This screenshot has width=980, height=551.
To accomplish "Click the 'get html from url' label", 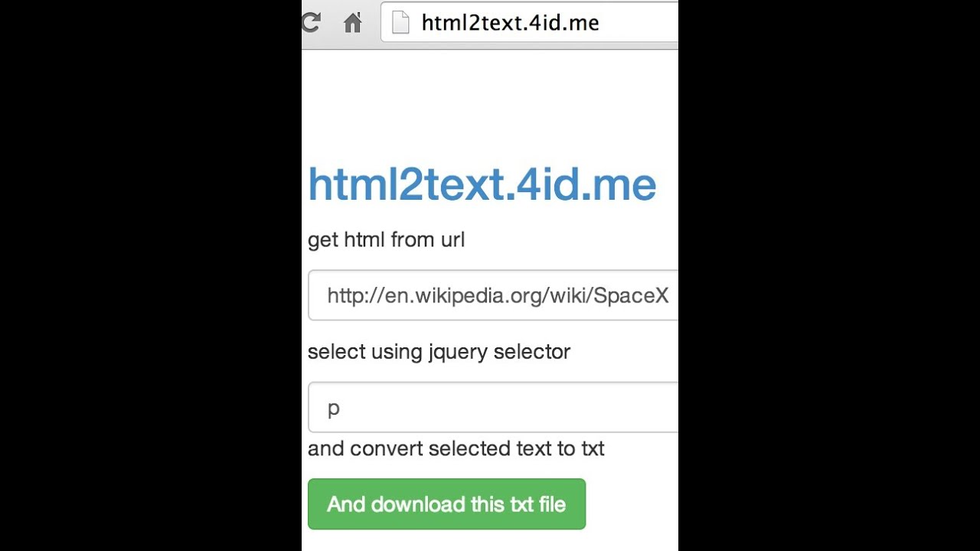I will pos(386,240).
